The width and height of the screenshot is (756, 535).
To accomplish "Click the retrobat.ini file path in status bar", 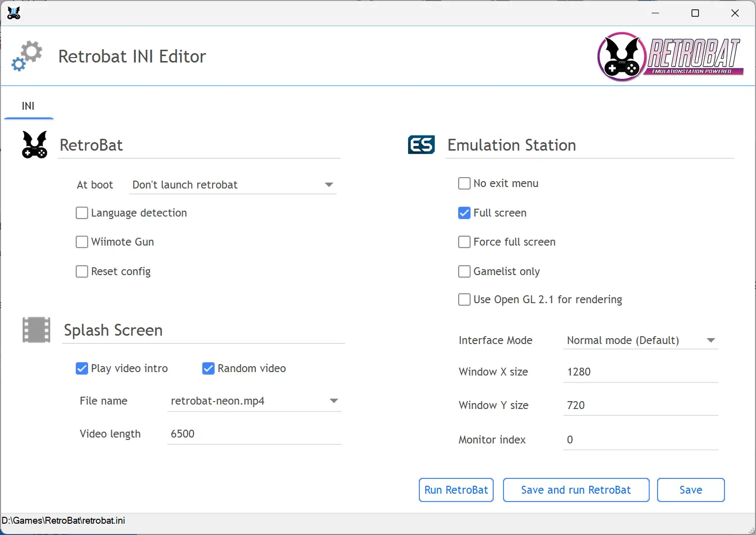I will 63,521.
